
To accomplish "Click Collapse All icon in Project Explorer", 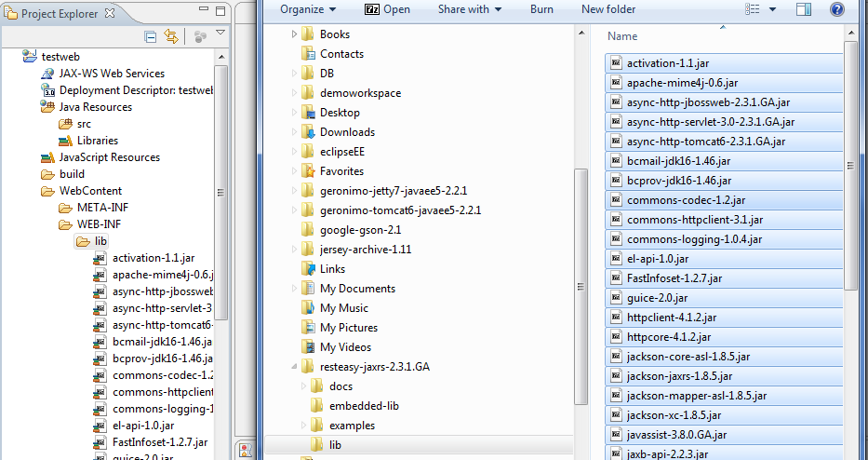I will click(x=151, y=36).
